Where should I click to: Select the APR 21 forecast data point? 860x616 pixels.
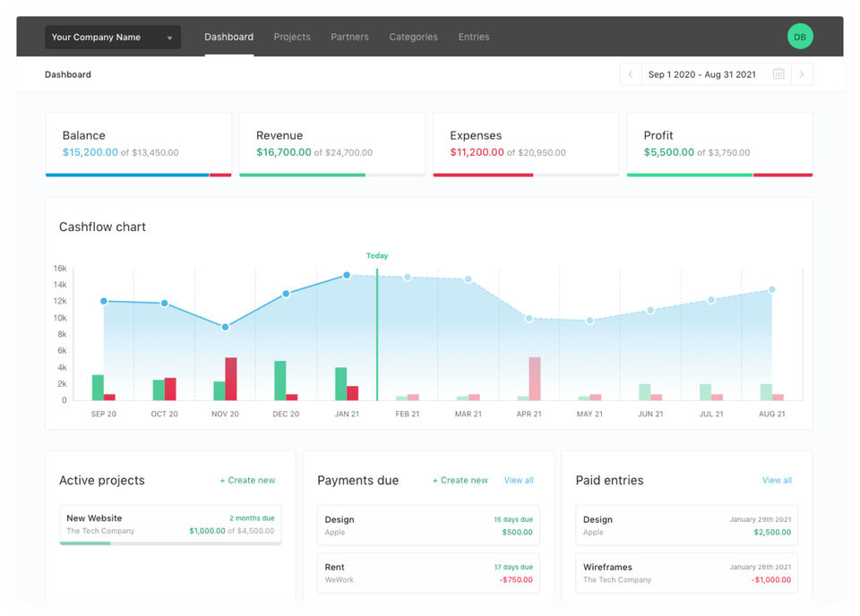[x=529, y=319]
